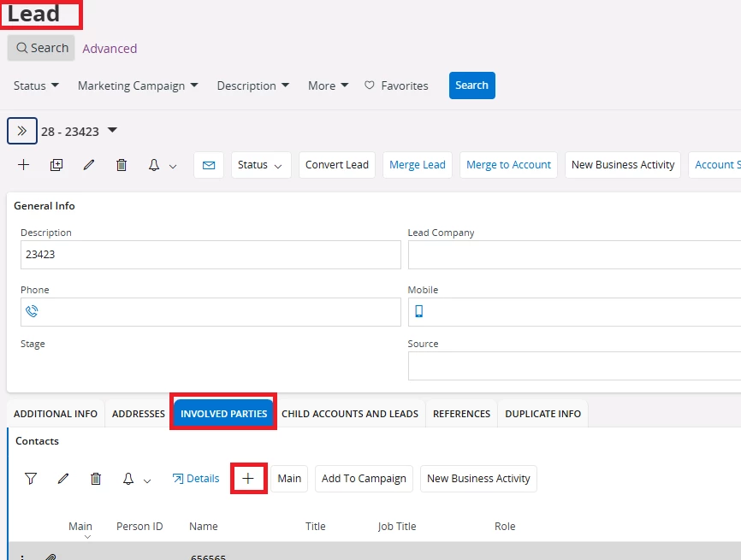Expand the Contacts bell dropdown chevron
The width and height of the screenshot is (741, 560).
tap(147, 480)
